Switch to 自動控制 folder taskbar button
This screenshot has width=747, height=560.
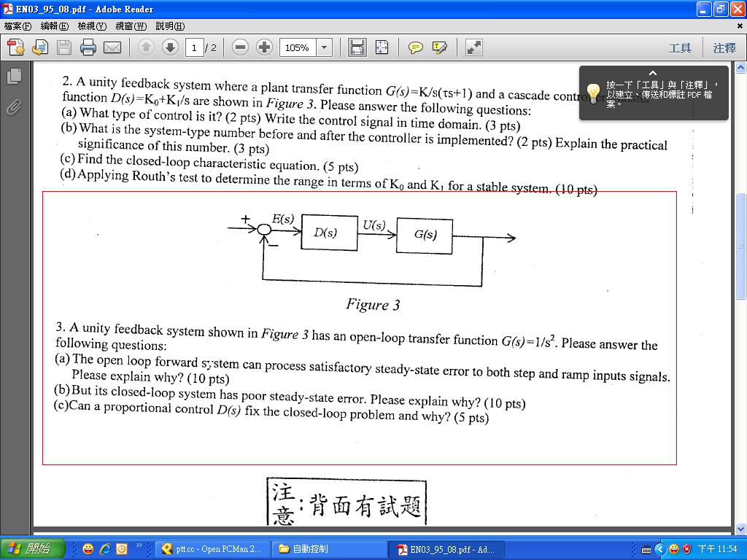pos(329,549)
